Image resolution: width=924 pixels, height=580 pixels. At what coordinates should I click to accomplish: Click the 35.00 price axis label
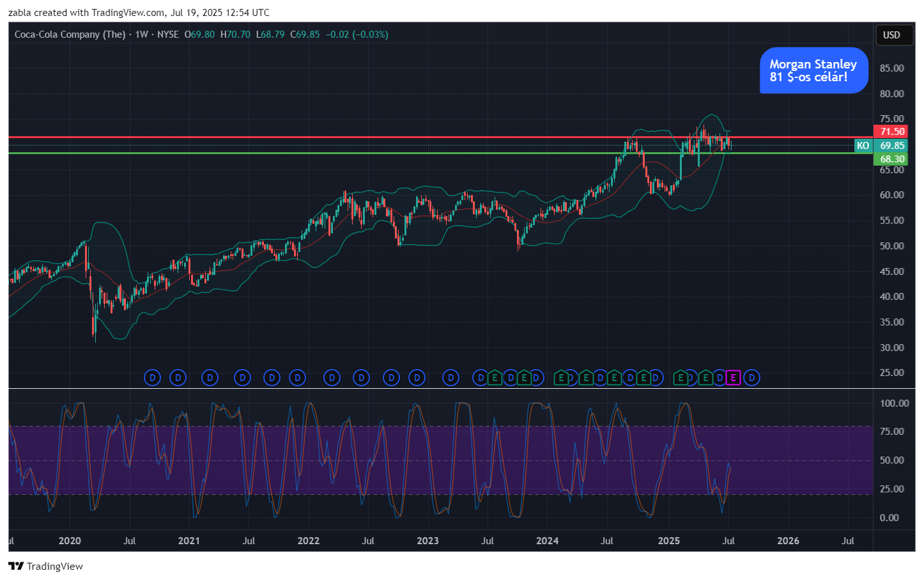pyautogui.click(x=891, y=322)
